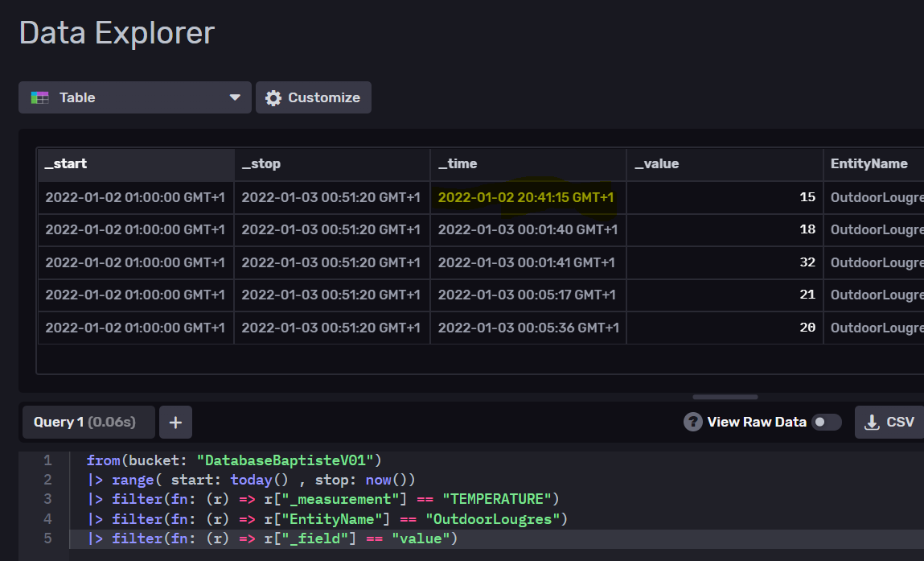Click the colorful table icon in the visualization selector

pos(40,97)
